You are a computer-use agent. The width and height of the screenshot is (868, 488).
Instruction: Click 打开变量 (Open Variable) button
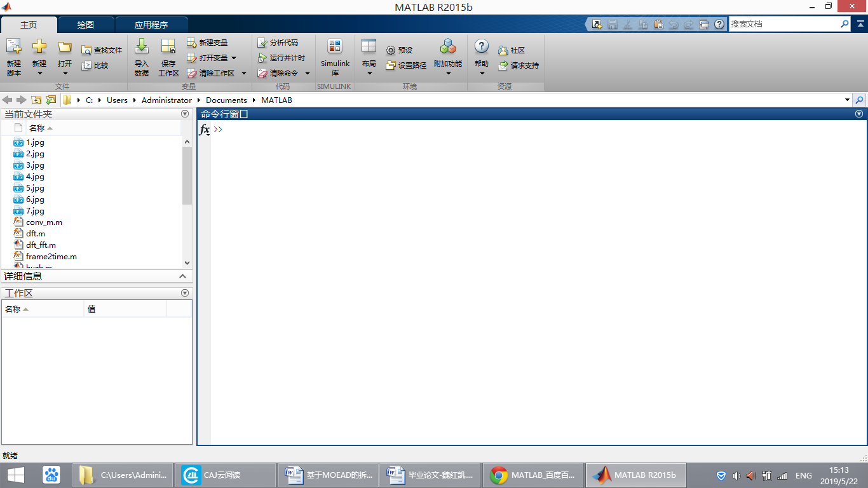point(207,58)
